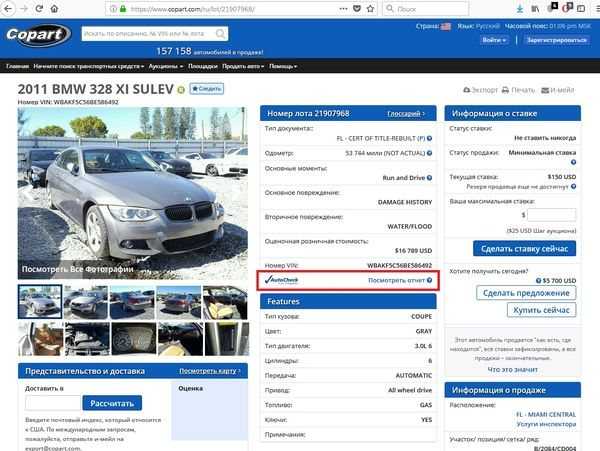Image resolution: width=600 pixels, height=451 pixels.
Task: Open the browser home page icon
Action: tap(54, 9)
